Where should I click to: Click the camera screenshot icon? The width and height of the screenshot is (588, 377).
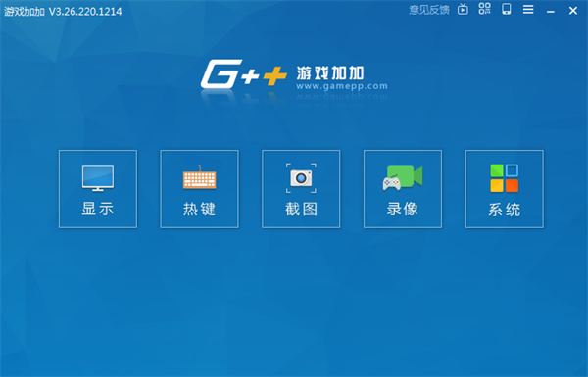(x=301, y=178)
